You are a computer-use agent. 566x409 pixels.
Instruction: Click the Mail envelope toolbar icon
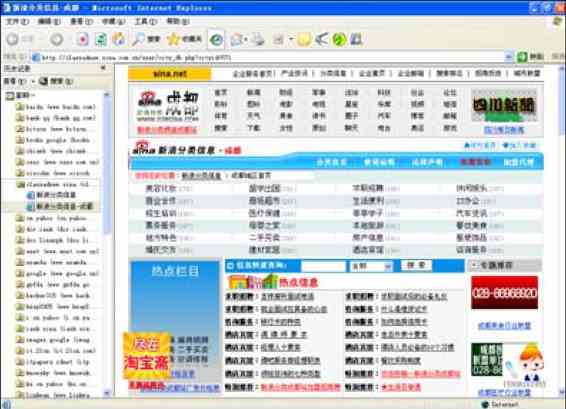(236, 39)
